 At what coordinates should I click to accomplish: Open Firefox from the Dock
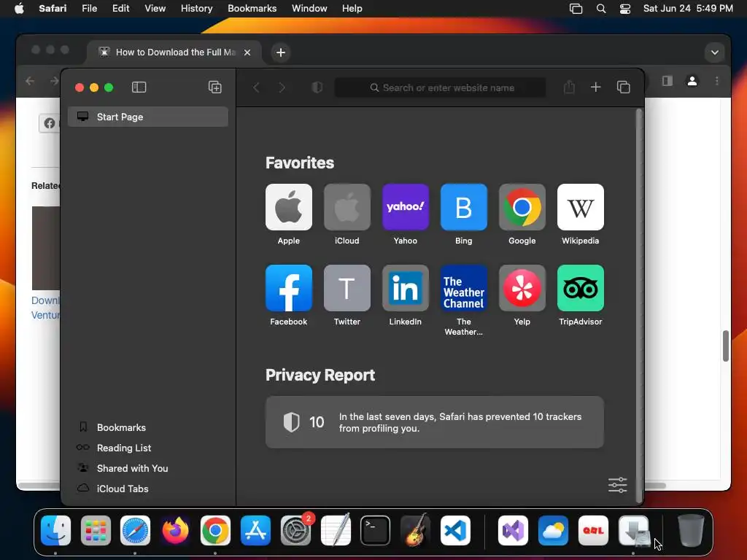[x=175, y=531]
